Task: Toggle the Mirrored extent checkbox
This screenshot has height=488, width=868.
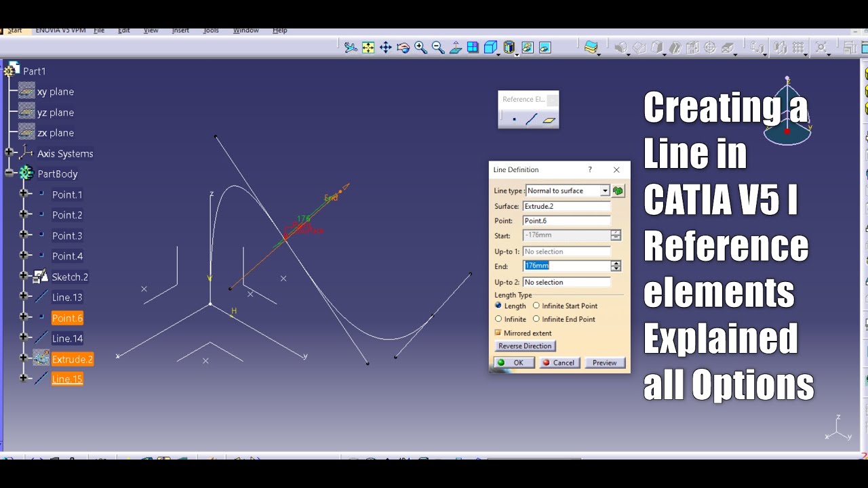Action: coord(498,333)
